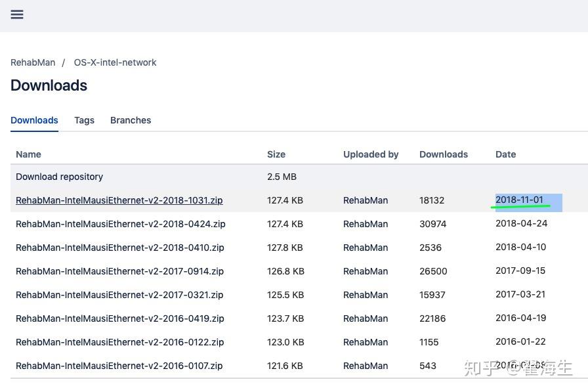Switch to the Tags tab
Image resolution: width=588 pixels, height=392 pixels.
(84, 120)
